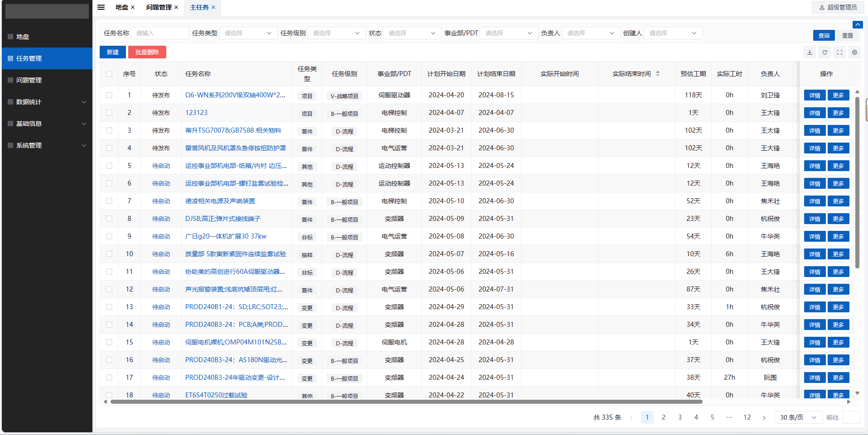Switch to the 地盘 tab
Image resolution: width=868 pixels, height=435 pixels.
click(121, 7)
